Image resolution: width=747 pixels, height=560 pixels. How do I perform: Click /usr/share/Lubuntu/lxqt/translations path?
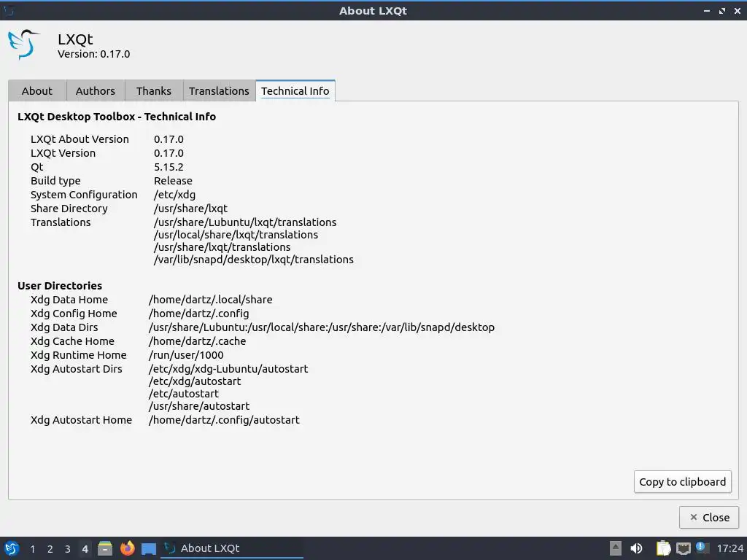(x=245, y=222)
